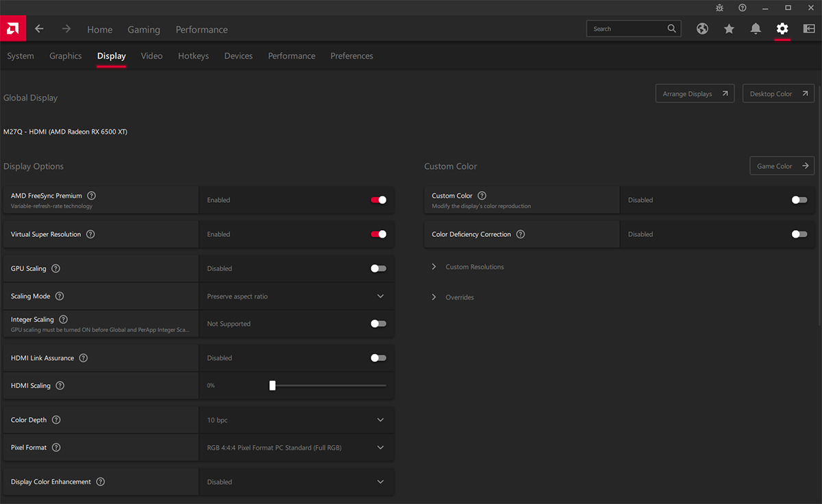Disable Virtual Super Resolution toggle

[x=378, y=234]
